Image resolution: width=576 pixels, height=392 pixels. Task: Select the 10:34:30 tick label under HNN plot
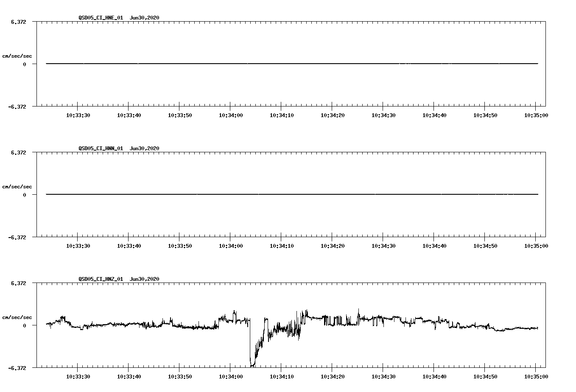(x=383, y=246)
